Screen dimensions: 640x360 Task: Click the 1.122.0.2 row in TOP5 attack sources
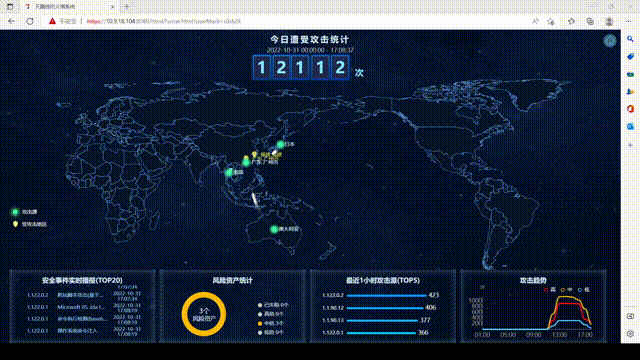(x=380, y=295)
